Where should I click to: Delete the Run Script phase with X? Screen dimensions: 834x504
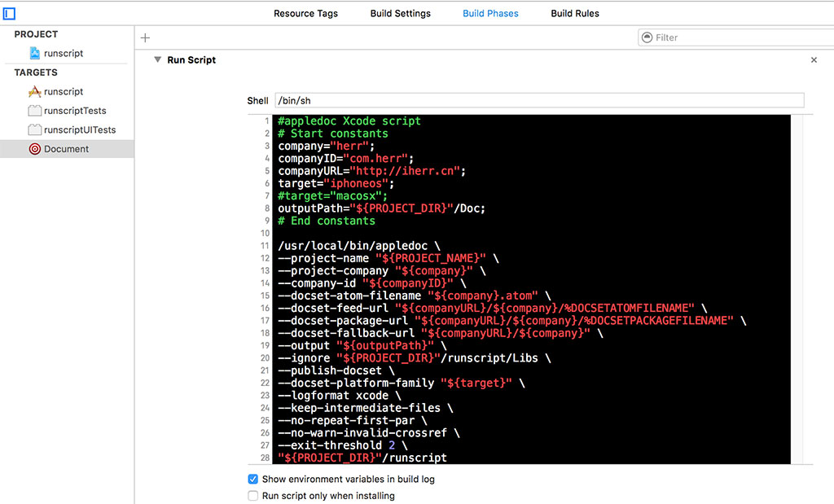point(814,60)
